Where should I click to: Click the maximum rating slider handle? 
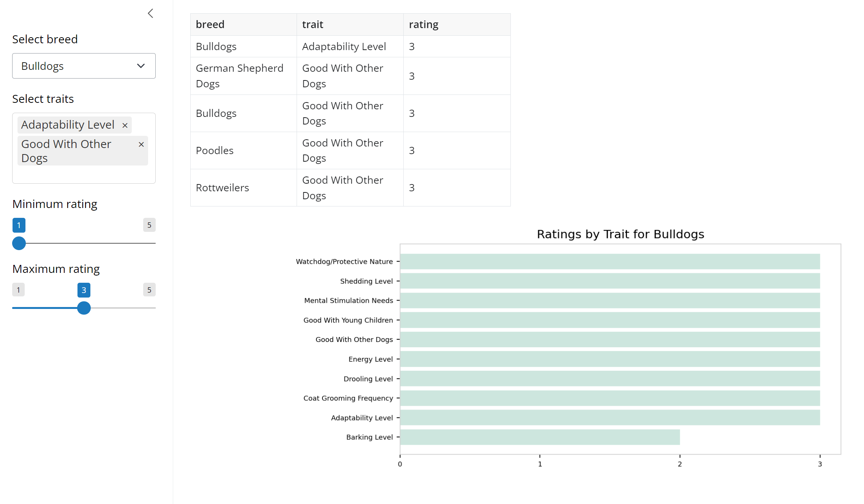84,308
